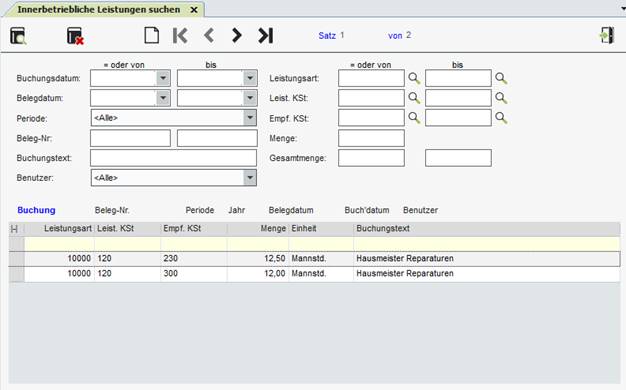Click the clear search criteria icon with red X
This screenshot has width=626, height=390.
(x=75, y=36)
